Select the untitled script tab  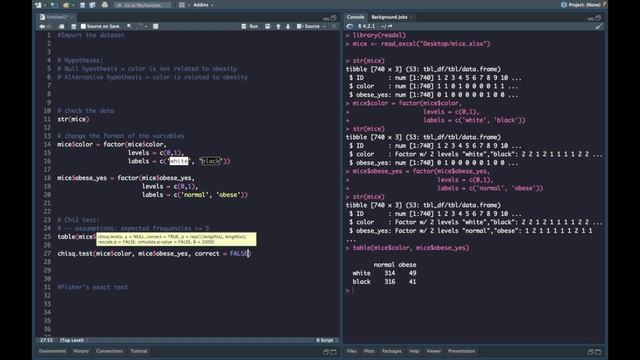[x=56, y=17]
